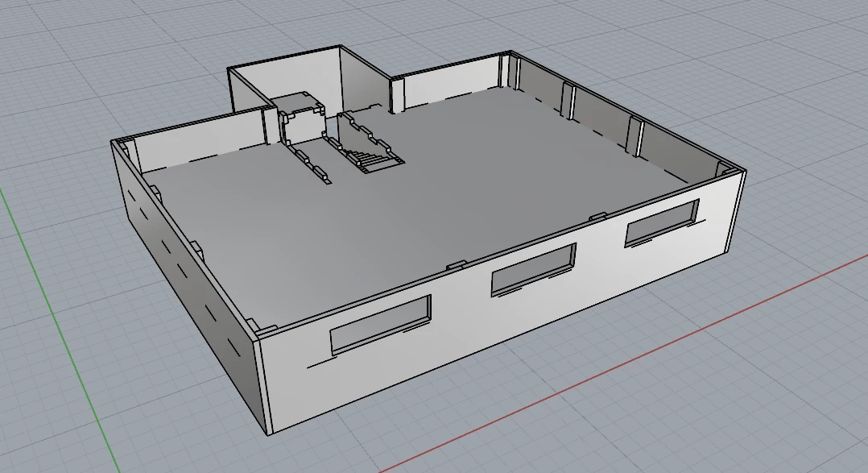Click the tab connector above the middle window

click(x=454, y=267)
